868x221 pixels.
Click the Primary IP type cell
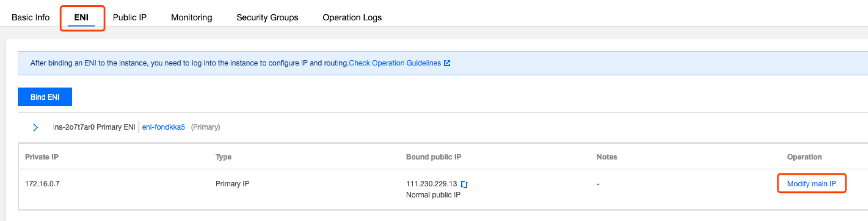click(232, 184)
